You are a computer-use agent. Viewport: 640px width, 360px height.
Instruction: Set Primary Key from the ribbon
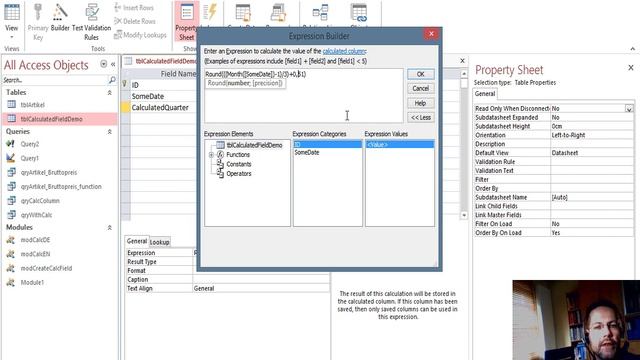point(38,21)
